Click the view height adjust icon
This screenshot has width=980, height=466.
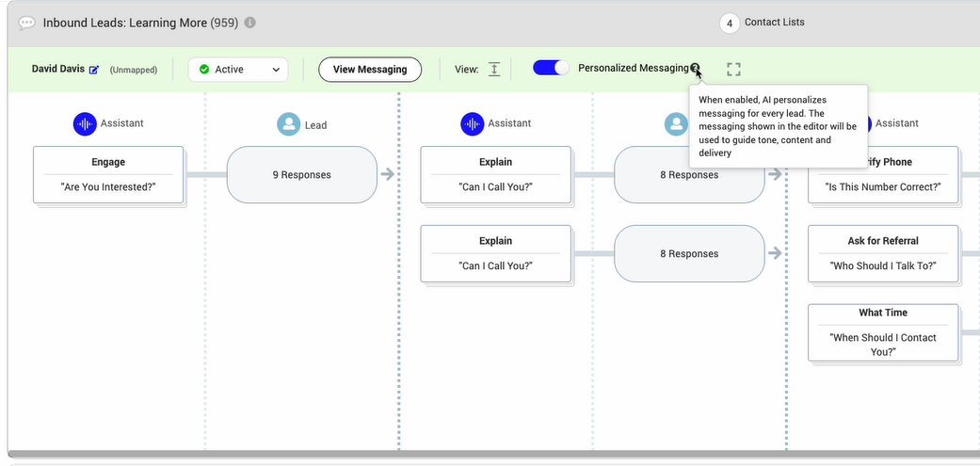point(494,70)
